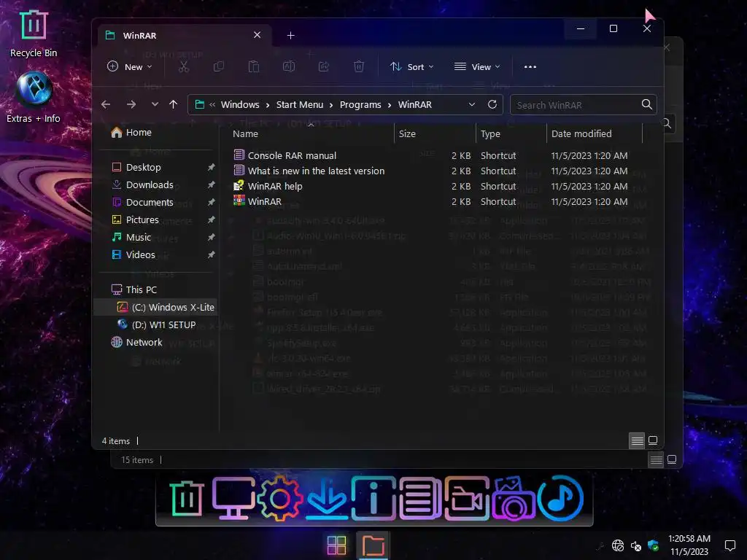
Task: Click the search magnifier icon
Action: click(x=646, y=104)
